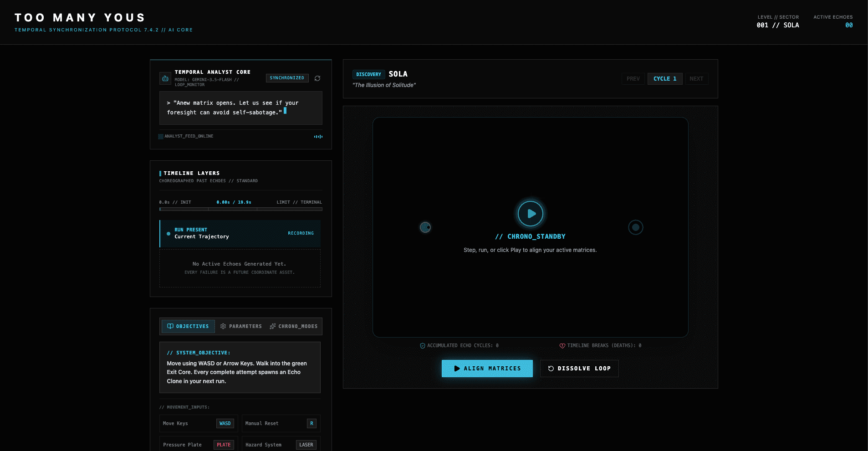Image resolution: width=868 pixels, height=451 pixels.
Task: Click the Exit Core ring on the game field
Action: pyautogui.click(x=636, y=227)
